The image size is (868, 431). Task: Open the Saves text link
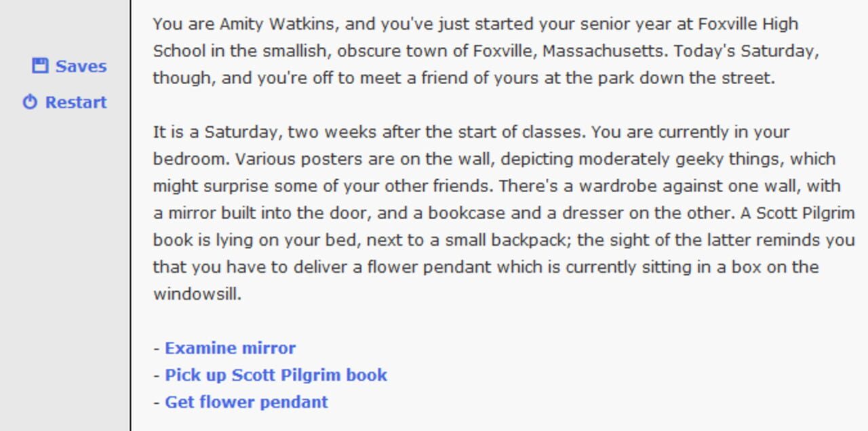click(x=81, y=66)
